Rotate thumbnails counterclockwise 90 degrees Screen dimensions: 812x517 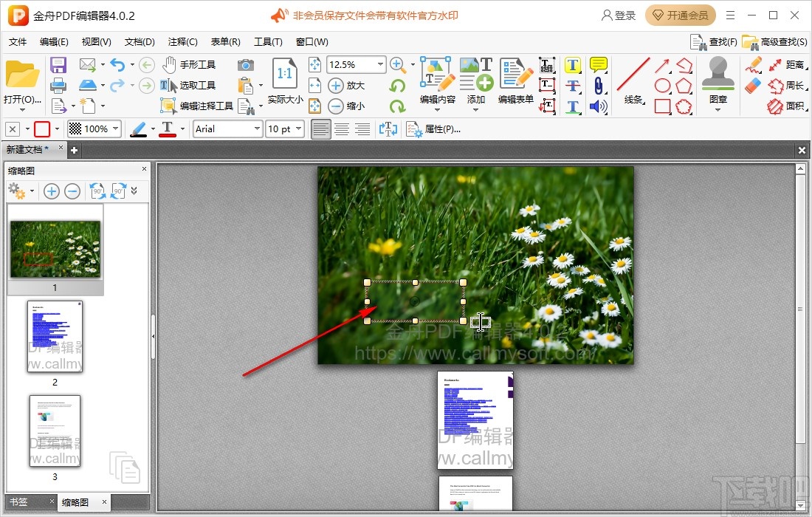[97, 191]
